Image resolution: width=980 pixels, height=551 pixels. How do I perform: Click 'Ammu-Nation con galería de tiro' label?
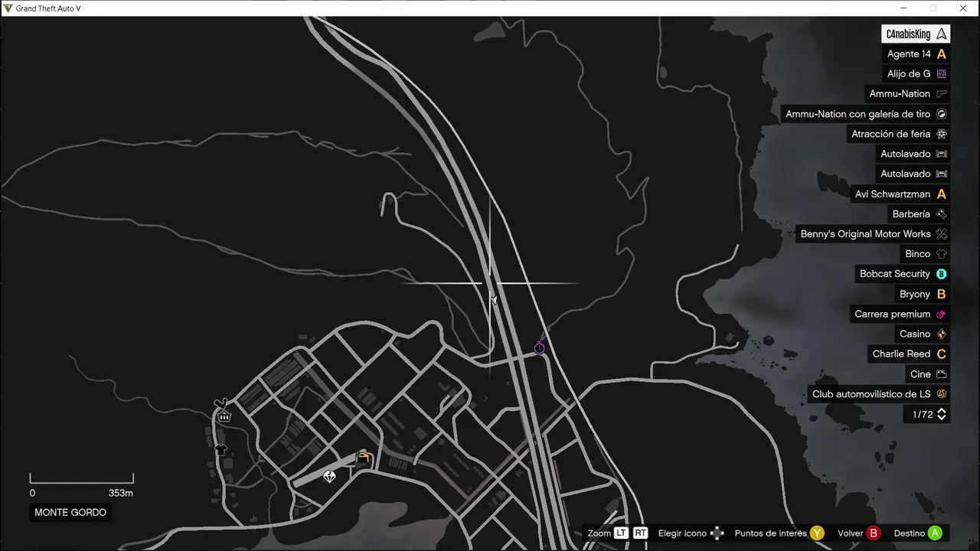point(857,114)
